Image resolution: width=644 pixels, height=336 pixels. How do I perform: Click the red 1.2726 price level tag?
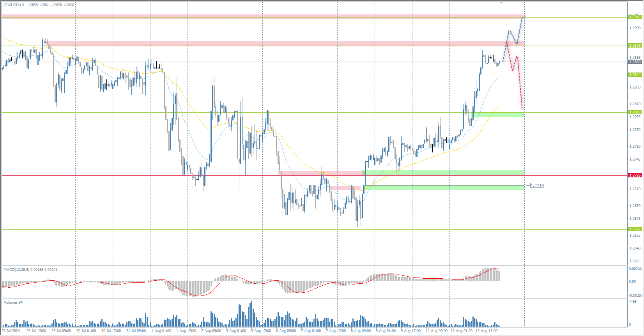coord(635,175)
